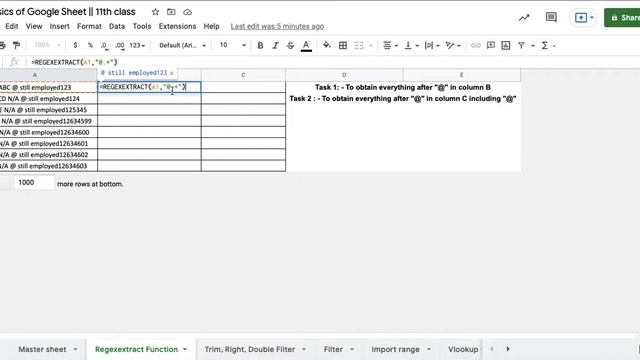
Task: Toggle italic formatting
Action: click(275, 46)
